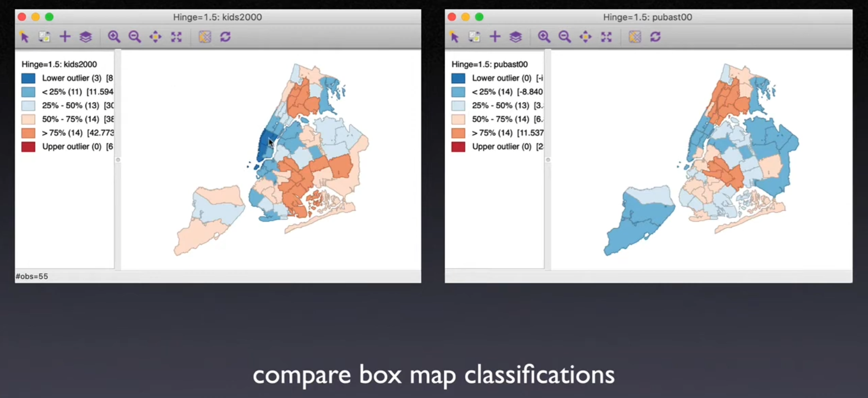Click full extent icon in pubast00 window
868x398 pixels.
[x=606, y=37]
